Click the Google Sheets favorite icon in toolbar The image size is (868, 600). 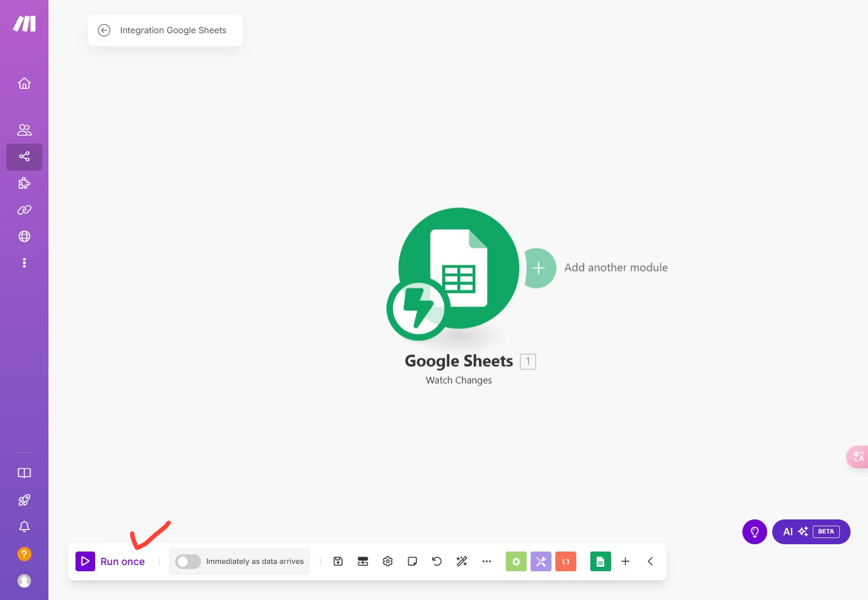[600, 562]
